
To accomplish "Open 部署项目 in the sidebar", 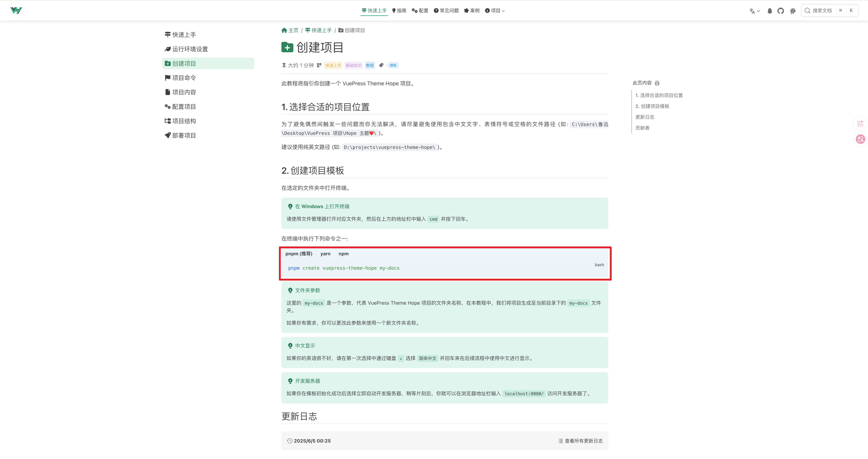I will coord(208,136).
